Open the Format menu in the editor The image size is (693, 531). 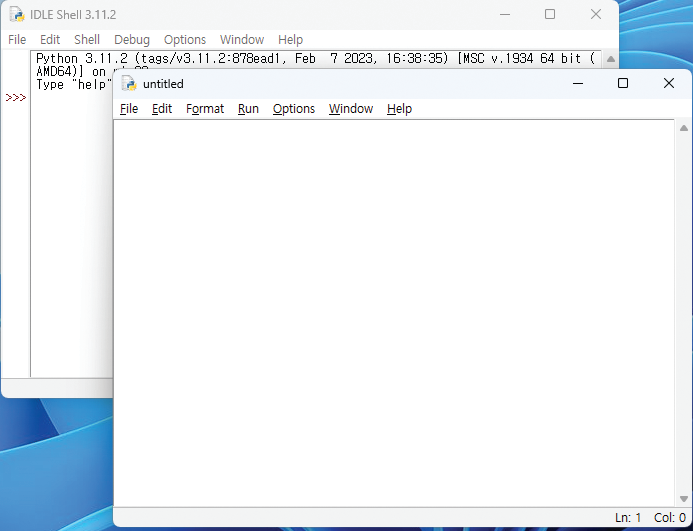pos(205,109)
